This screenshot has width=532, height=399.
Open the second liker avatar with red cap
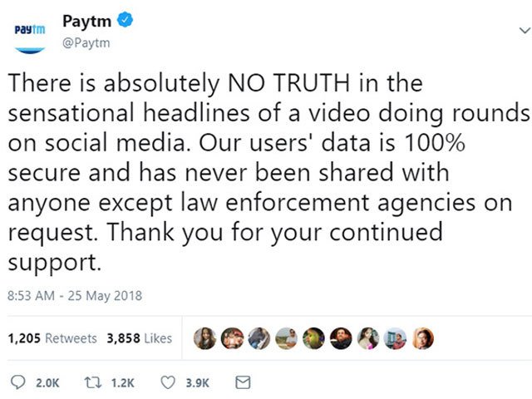click(x=232, y=338)
